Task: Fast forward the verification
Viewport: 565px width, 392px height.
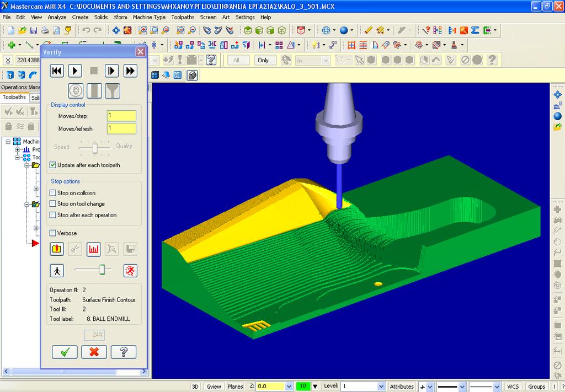Action: [x=130, y=71]
